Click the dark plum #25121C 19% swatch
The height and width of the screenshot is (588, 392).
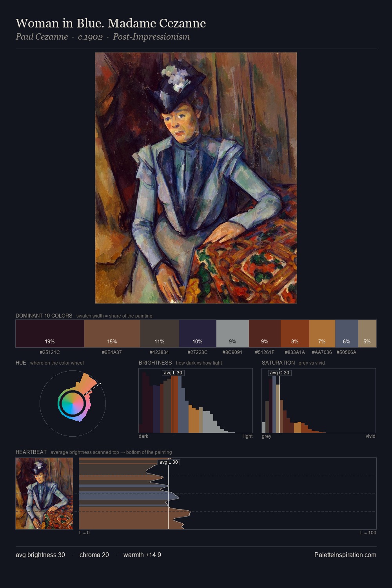point(50,334)
